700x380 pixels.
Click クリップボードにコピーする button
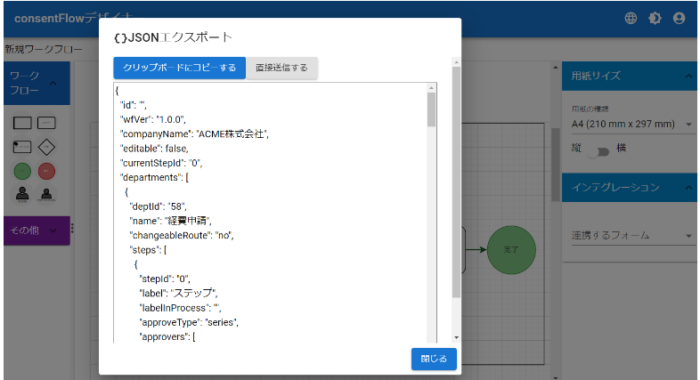tap(179, 68)
